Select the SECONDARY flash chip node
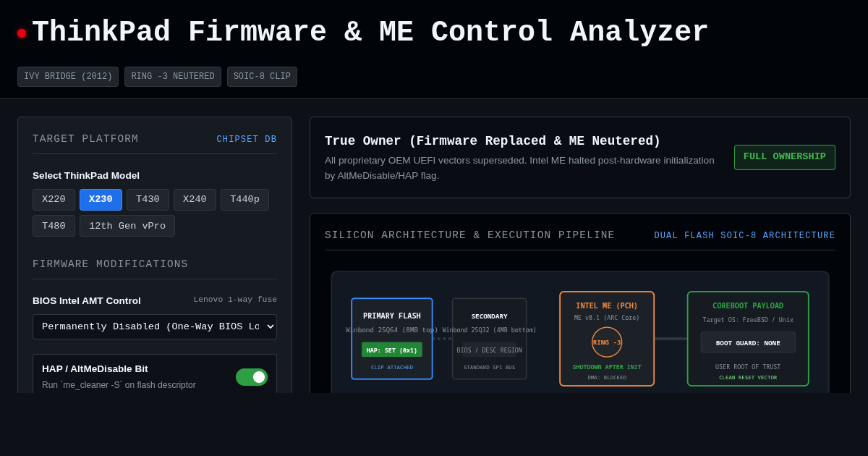Viewport: 868px width, 456px height. click(490, 339)
